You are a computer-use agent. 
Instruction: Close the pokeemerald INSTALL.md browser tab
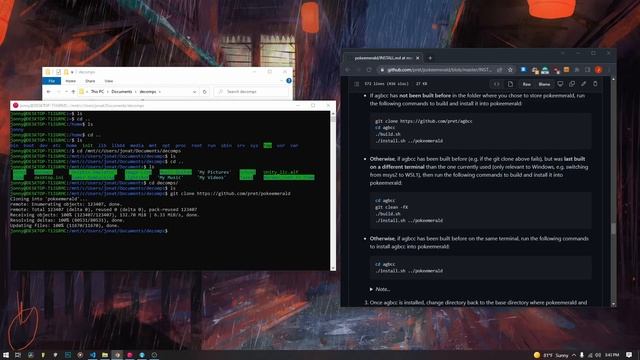click(418, 58)
